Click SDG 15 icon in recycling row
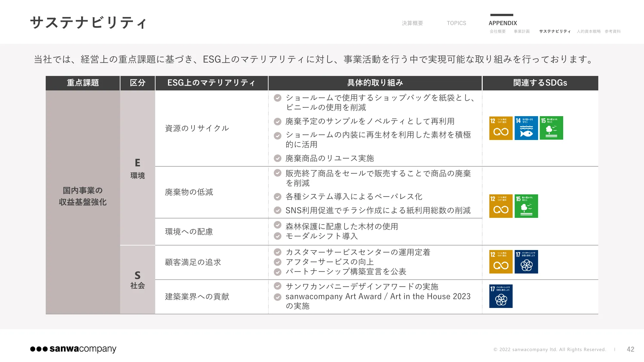This screenshot has height=362, width=644. click(551, 128)
